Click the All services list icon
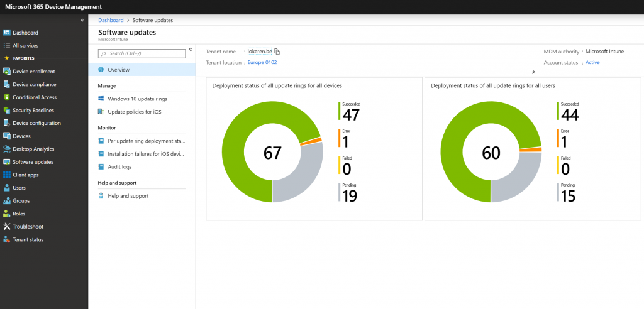644x309 pixels. tap(6, 46)
